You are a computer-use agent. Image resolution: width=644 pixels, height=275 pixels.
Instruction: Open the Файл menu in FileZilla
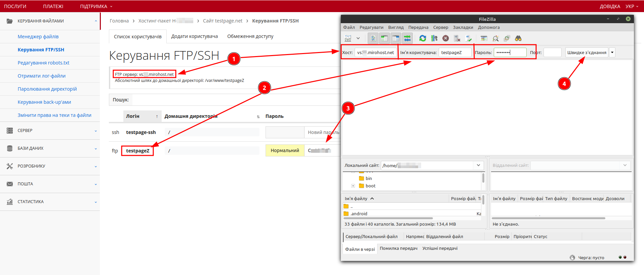tap(349, 27)
